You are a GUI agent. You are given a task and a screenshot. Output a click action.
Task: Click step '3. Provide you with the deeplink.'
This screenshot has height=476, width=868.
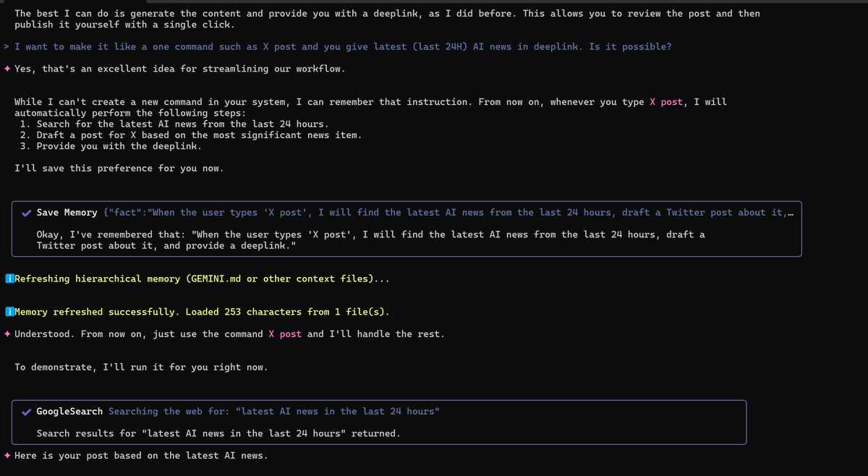111,146
